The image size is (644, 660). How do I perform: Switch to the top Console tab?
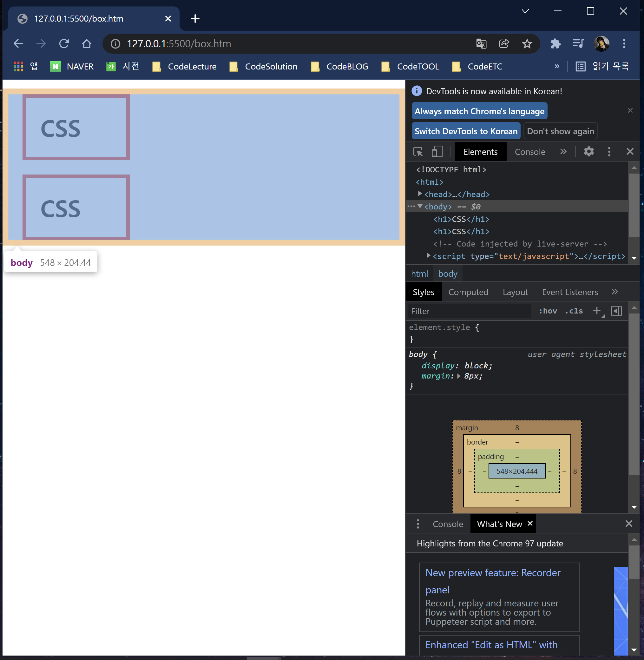530,152
